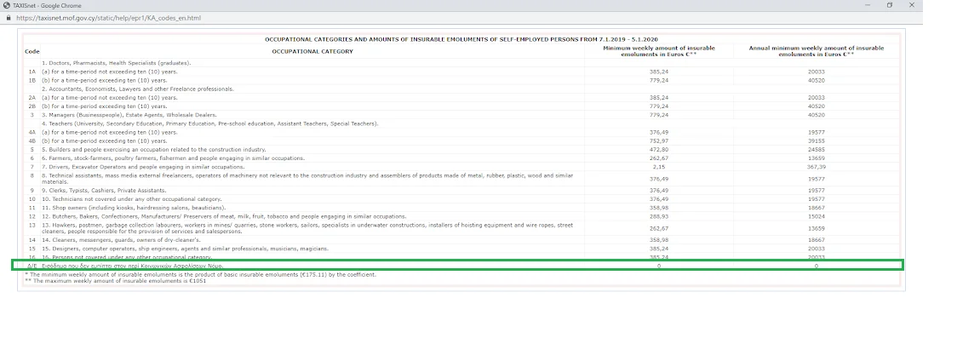This screenshot has height=338, width=980.
Task: Select '9. Clerks, Typists, Cashiers' row text
Action: [x=104, y=191]
